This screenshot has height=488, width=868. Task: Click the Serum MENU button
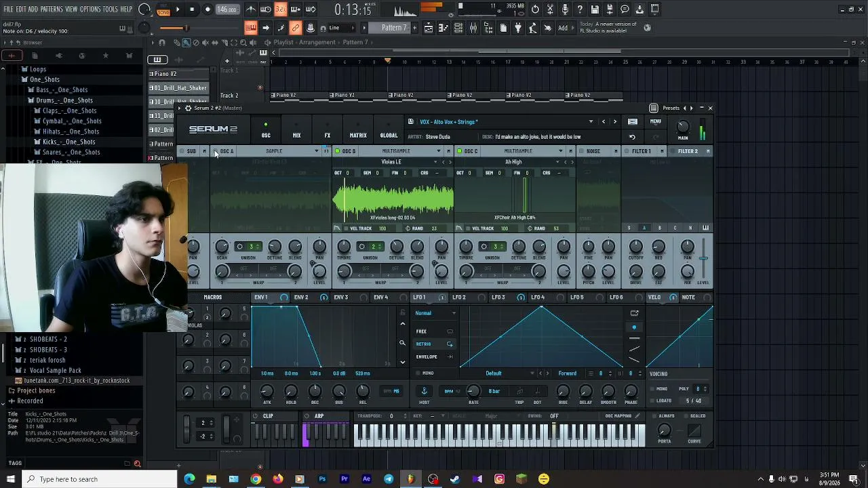coord(656,122)
